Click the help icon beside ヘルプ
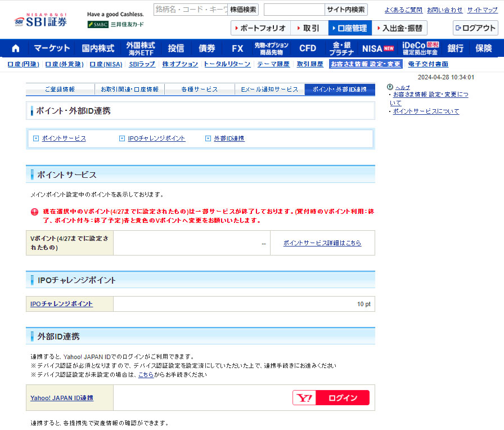504x430 pixels. [x=391, y=87]
